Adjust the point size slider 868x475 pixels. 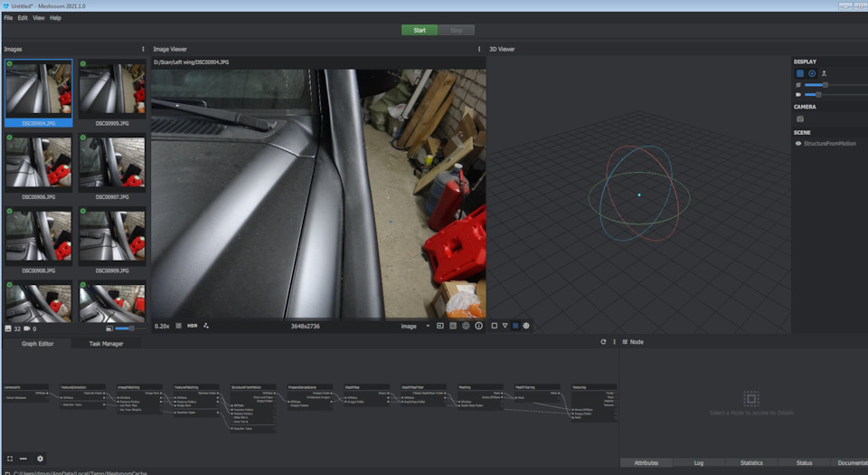click(x=835, y=85)
